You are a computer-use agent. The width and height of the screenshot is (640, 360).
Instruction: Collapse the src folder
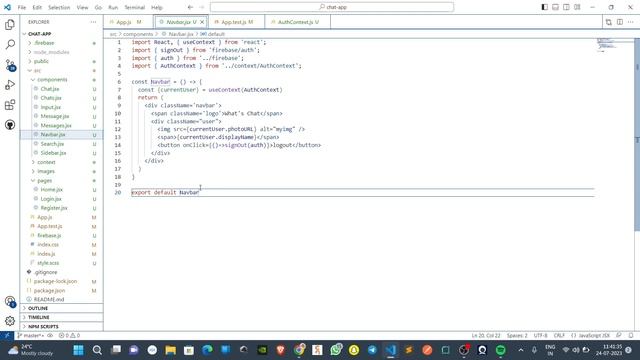pyautogui.click(x=61, y=71)
